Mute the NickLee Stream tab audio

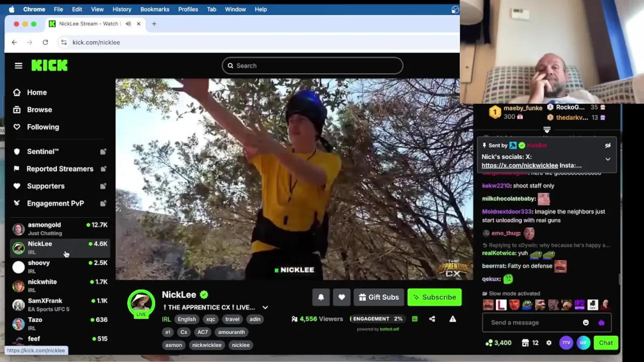coord(128,24)
